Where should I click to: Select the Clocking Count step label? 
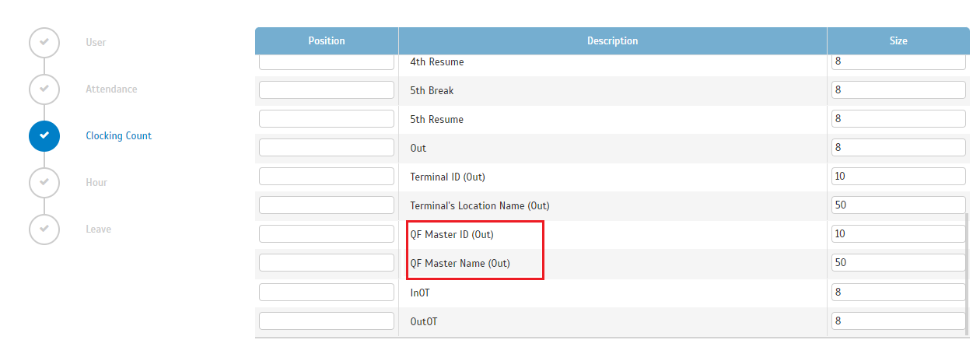point(118,135)
